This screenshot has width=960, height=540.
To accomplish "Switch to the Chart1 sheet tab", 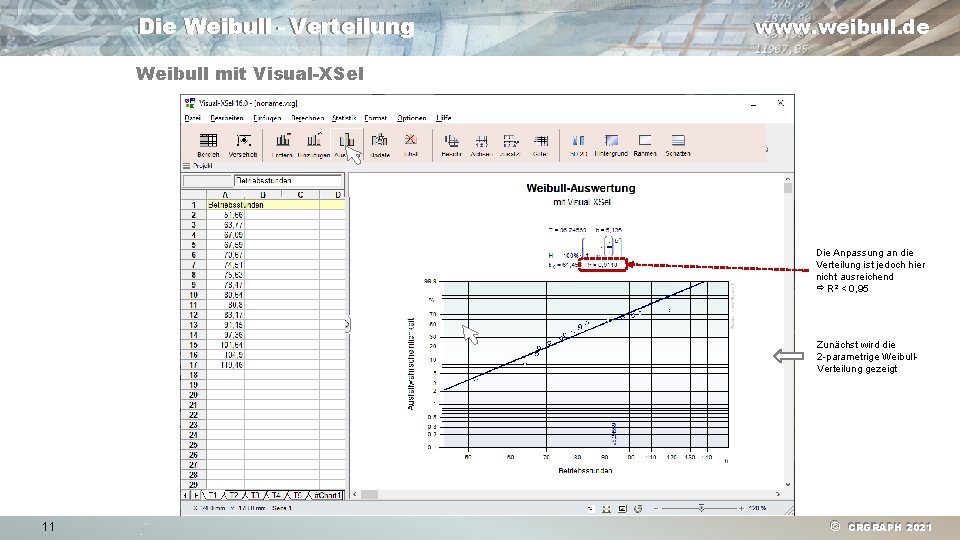I will coord(327,495).
